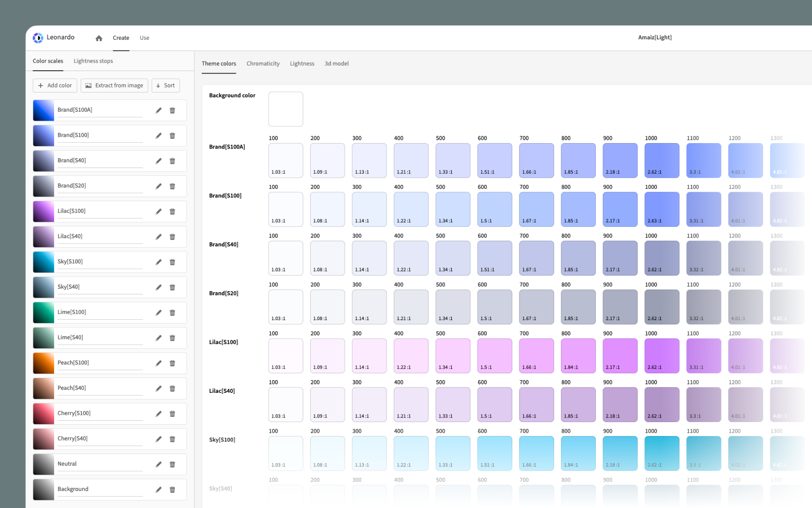This screenshot has width=812, height=508.
Task: Click the Leonardo logo icon
Action: 38,38
